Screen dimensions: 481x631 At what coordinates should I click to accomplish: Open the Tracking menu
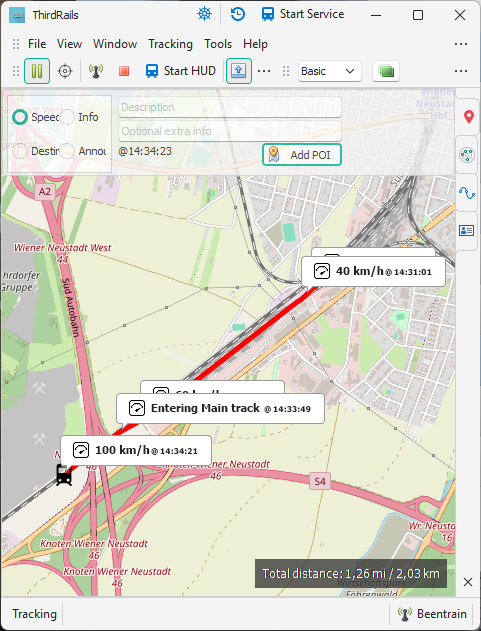(170, 44)
